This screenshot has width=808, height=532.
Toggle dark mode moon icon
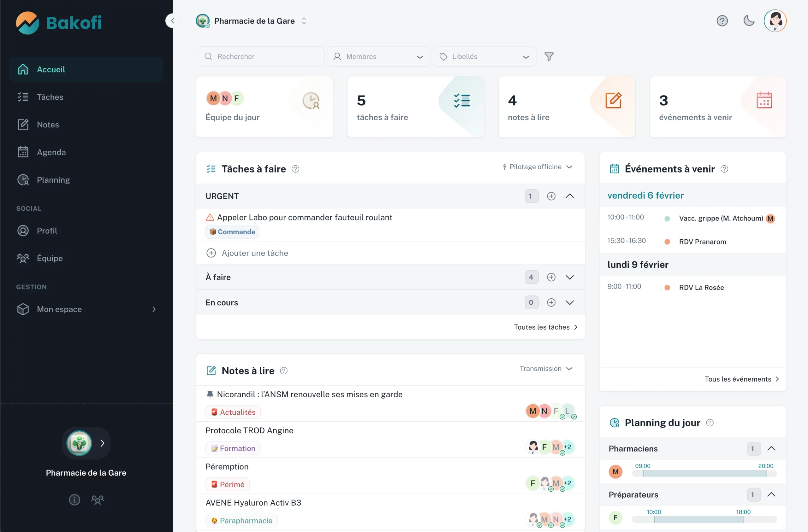point(749,21)
